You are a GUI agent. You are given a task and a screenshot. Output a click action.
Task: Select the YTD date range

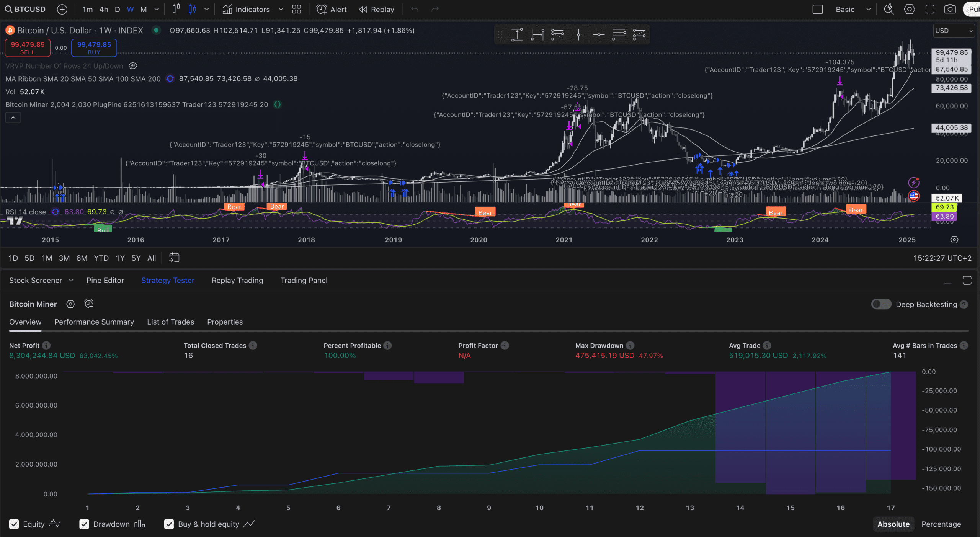click(x=101, y=258)
